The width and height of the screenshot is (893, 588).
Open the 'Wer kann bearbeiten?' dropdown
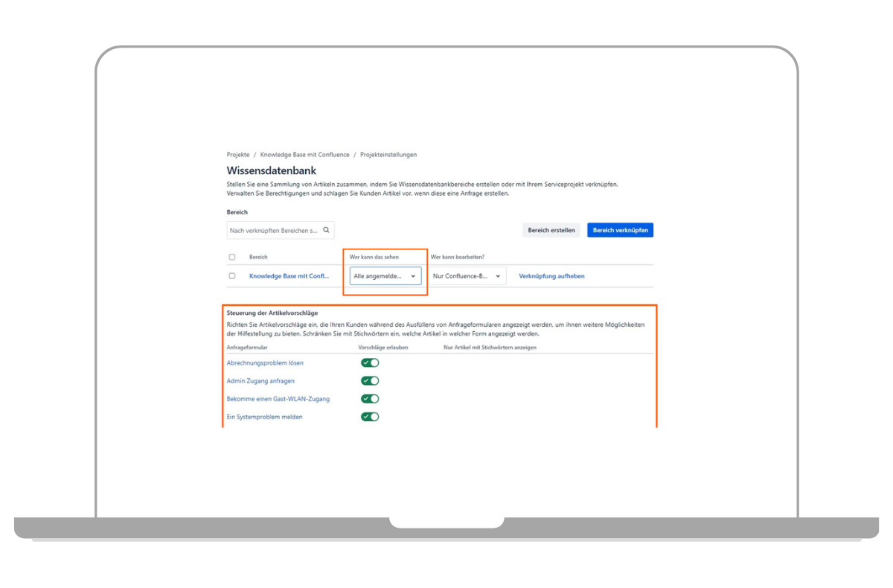point(468,276)
